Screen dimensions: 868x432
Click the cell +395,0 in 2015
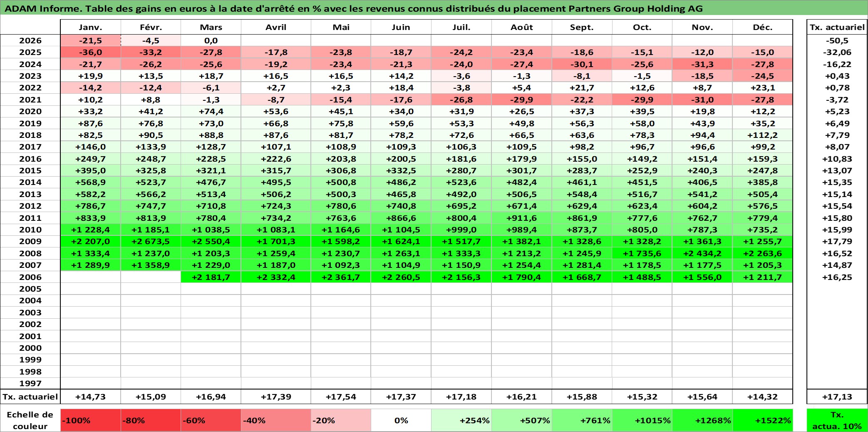click(90, 170)
